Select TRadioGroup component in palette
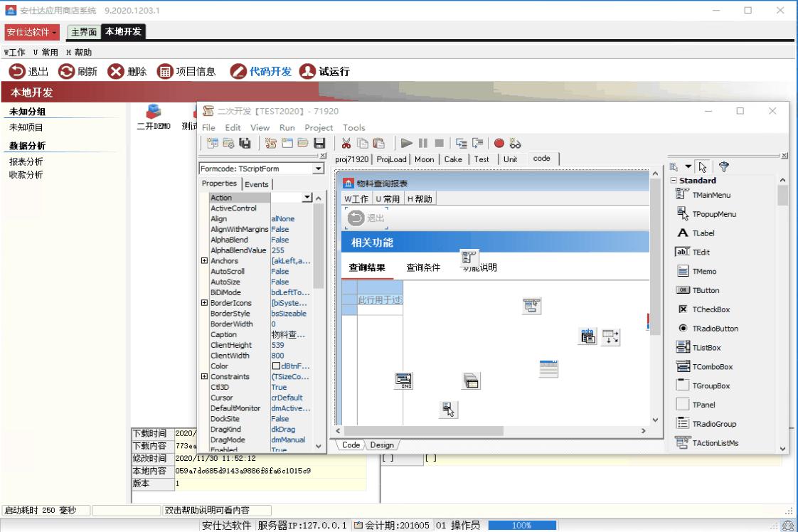 click(706, 424)
